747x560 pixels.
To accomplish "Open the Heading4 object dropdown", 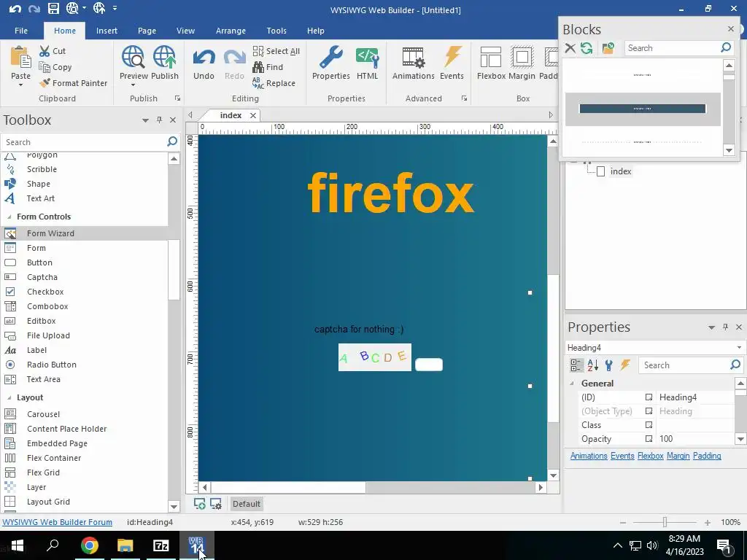I will point(740,348).
